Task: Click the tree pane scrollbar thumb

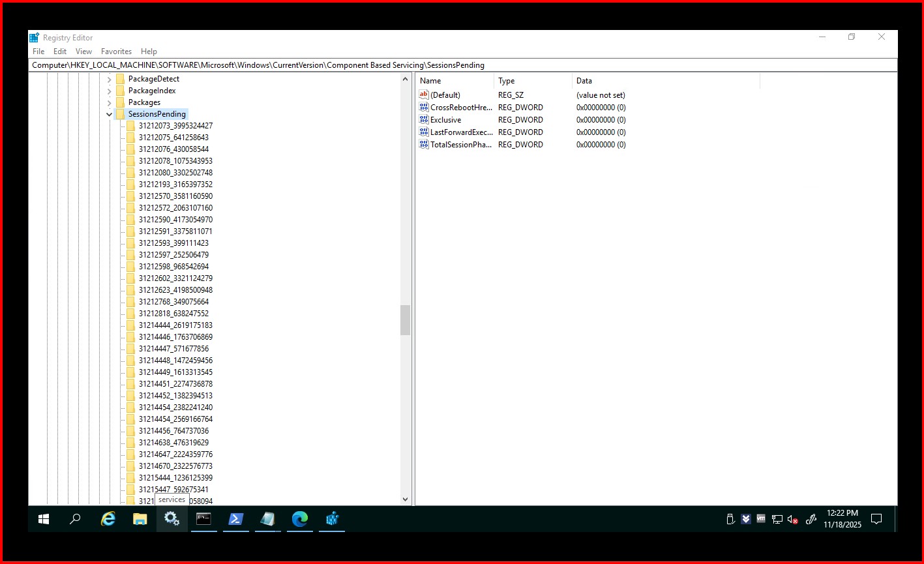Action: (x=405, y=320)
